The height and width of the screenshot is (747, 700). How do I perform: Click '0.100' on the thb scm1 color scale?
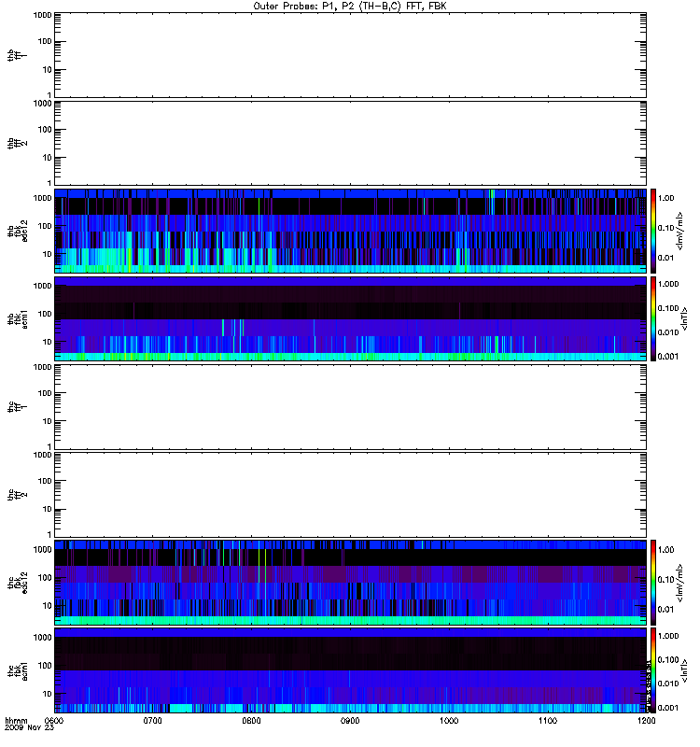(x=668, y=308)
